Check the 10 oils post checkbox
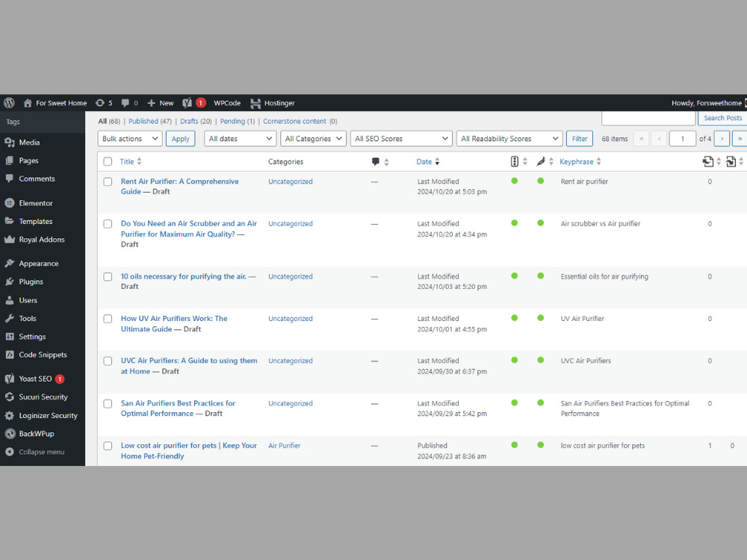Viewport: 747px width, 560px height. [x=108, y=277]
